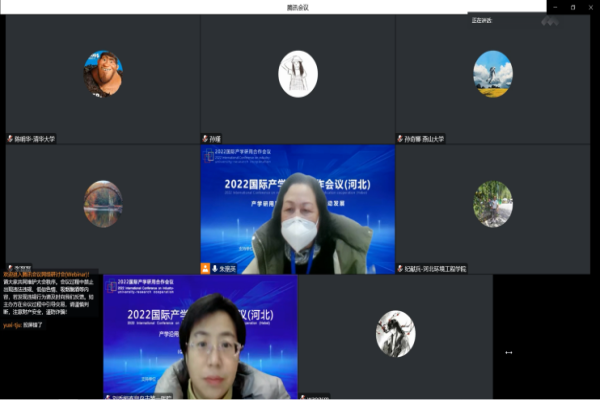Viewport: 600px width, 400px height.
Task: Click the 纪献兵-河北环境工程学院 name label
Action: 437,269
